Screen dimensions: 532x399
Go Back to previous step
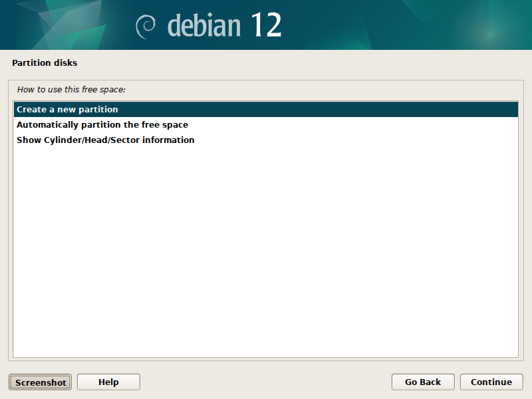pyautogui.click(x=423, y=382)
